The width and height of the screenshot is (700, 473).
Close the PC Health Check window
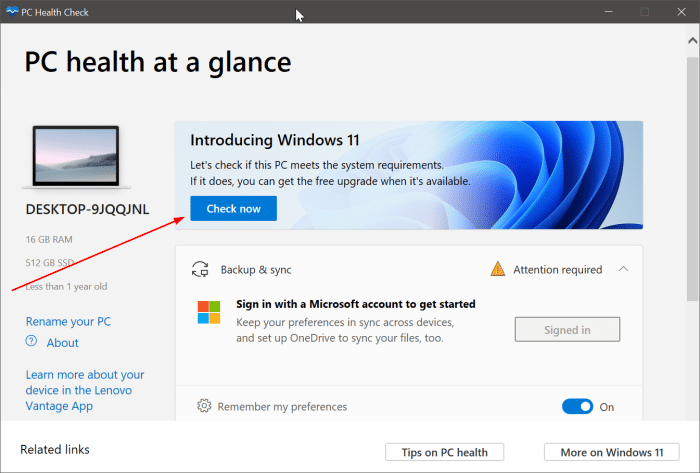coord(681,12)
